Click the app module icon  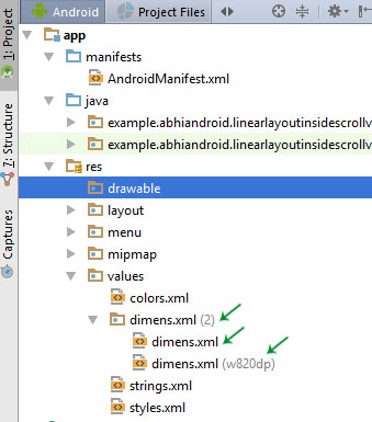[x=52, y=34]
